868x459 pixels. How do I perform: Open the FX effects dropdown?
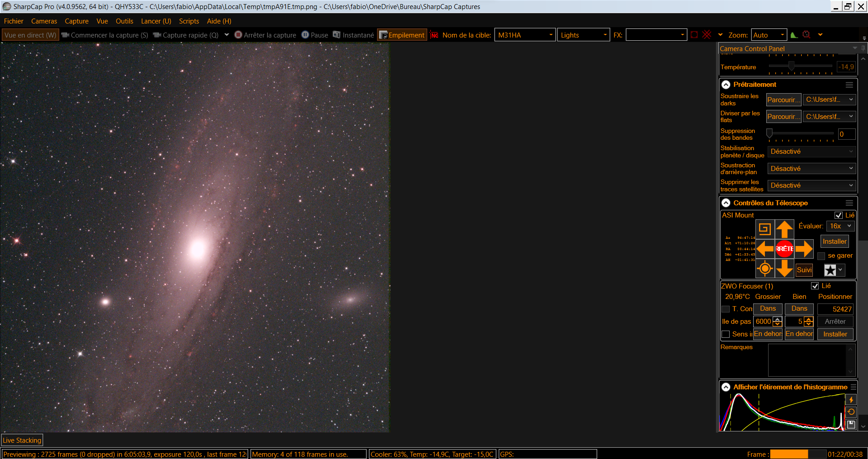click(656, 35)
